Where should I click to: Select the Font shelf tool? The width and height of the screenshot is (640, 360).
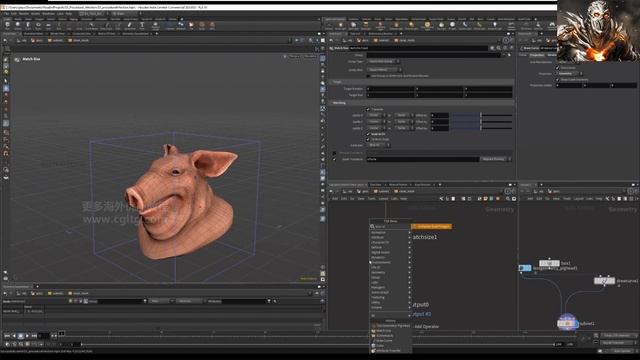tap(142, 26)
